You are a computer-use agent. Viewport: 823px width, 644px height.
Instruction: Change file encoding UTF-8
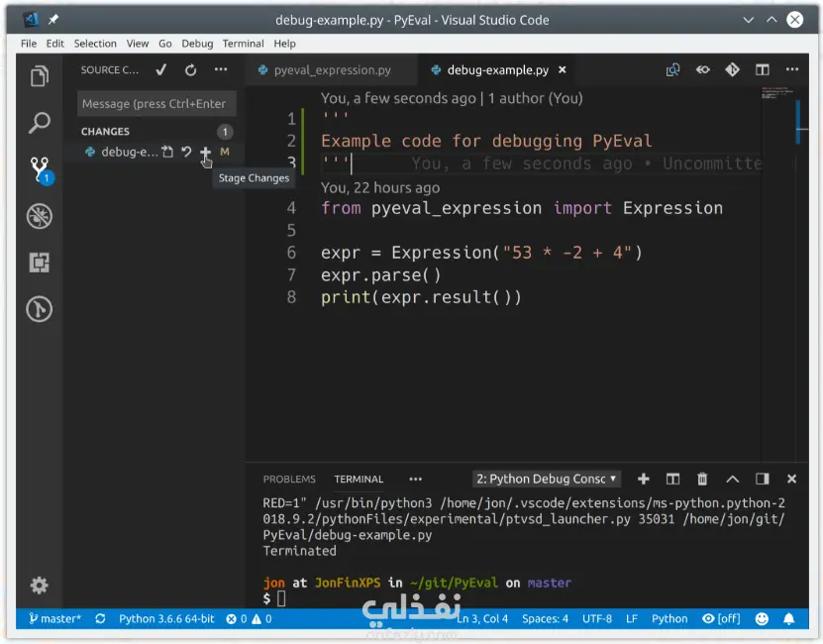pyautogui.click(x=597, y=619)
